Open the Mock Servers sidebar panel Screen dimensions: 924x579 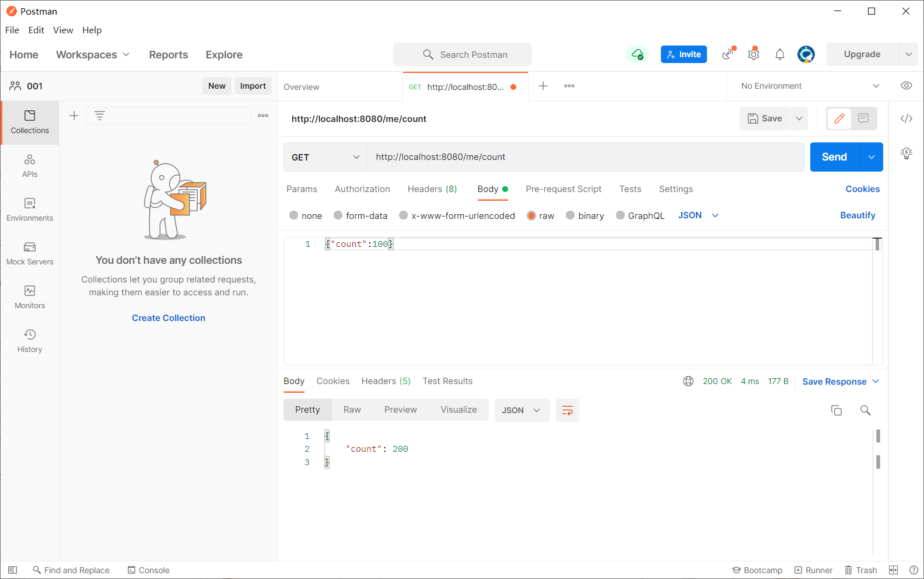[30, 254]
